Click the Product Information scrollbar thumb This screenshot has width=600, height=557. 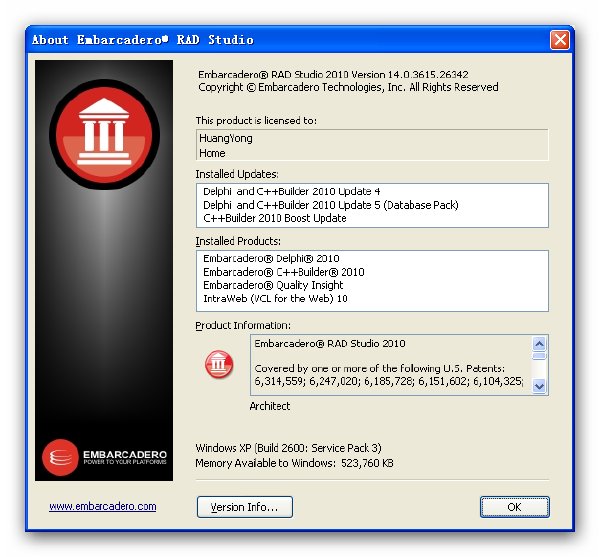pyautogui.click(x=539, y=356)
